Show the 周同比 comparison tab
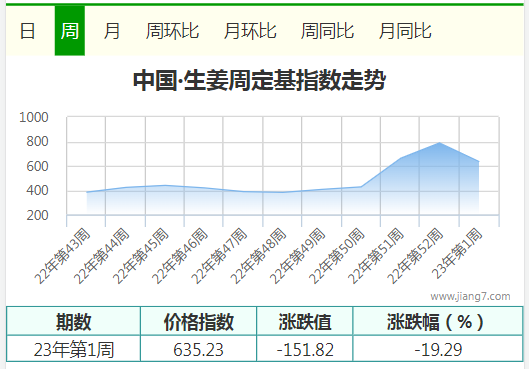 [328, 31]
